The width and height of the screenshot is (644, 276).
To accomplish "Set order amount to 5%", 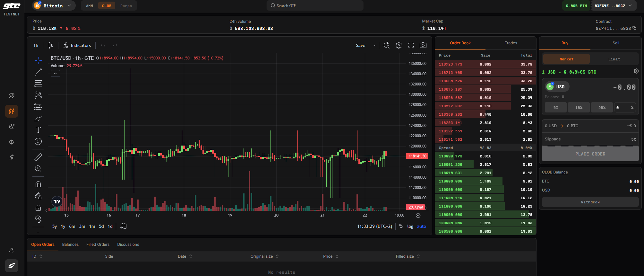I will (556, 108).
